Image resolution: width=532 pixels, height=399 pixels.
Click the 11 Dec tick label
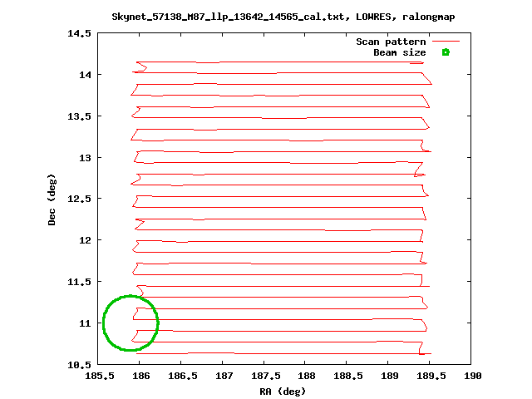[85, 323]
